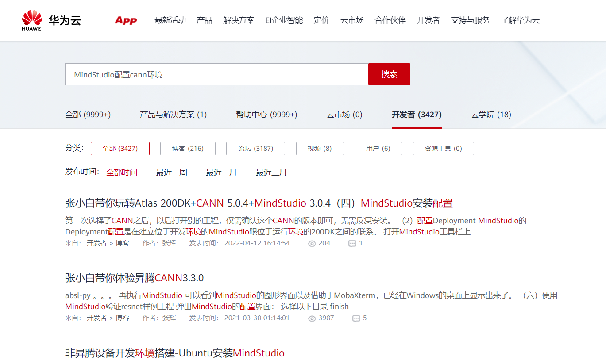Select the 全部时间 time filter
Image resolution: width=606 pixels, height=364 pixels.
pyautogui.click(x=122, y=172)
